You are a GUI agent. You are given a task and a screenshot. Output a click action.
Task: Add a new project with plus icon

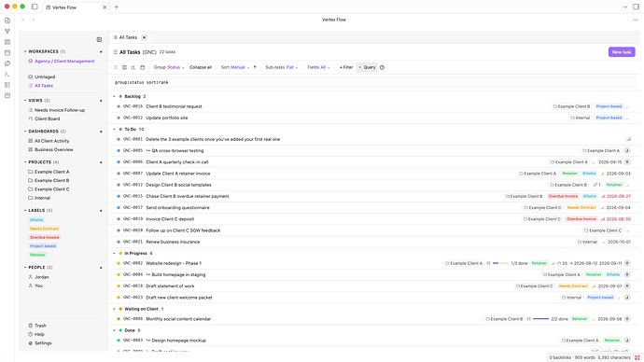101,162
